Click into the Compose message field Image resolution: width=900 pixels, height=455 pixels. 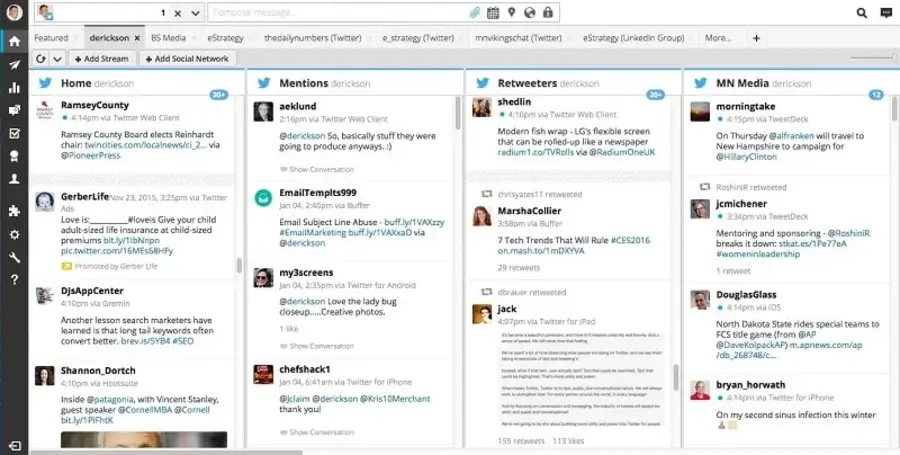point(330,13)
